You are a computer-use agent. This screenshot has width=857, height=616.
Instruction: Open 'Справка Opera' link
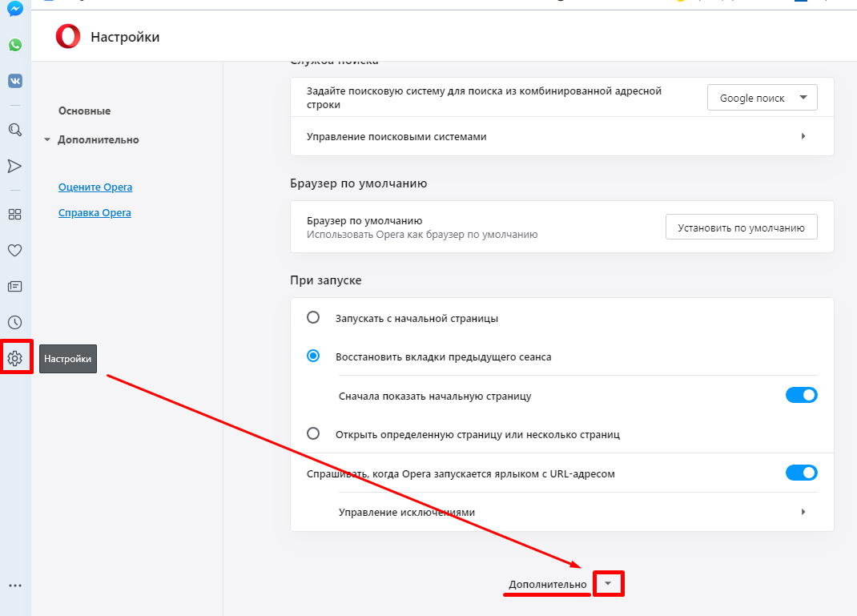pyautogui.click(x=95, y=212)
